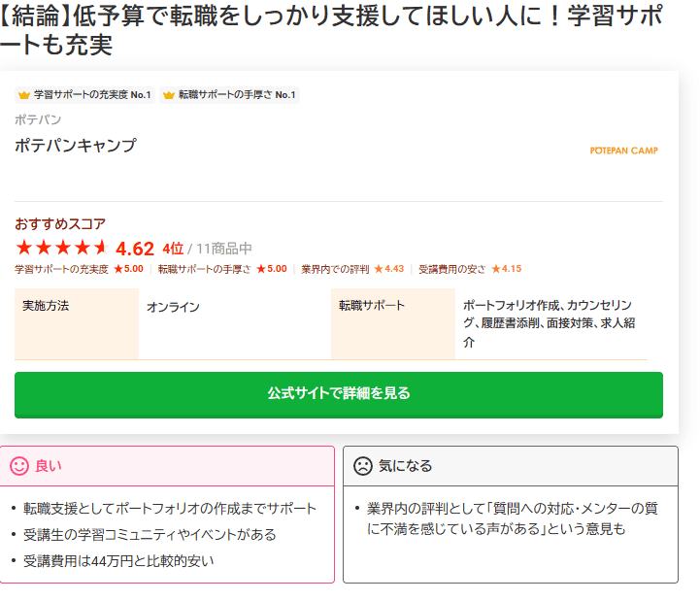Click the オンライン value cell
This screenshot has height=601, width=700.
(173, 307)
